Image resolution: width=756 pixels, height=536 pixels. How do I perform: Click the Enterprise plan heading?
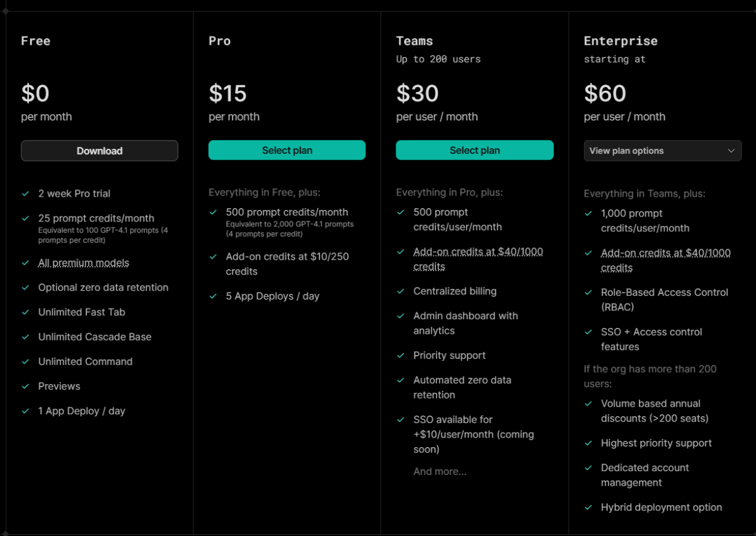621,41
